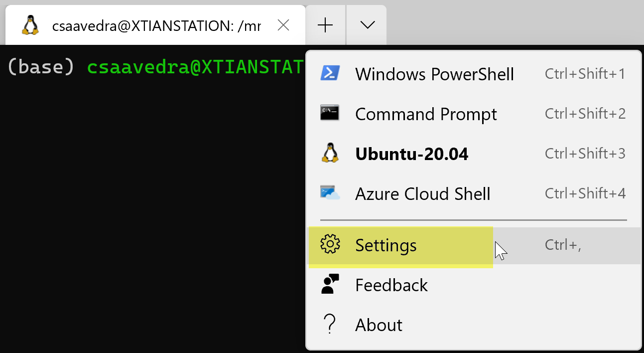Start an Ubuntu-20.04 session

click(x=411, y=154)
